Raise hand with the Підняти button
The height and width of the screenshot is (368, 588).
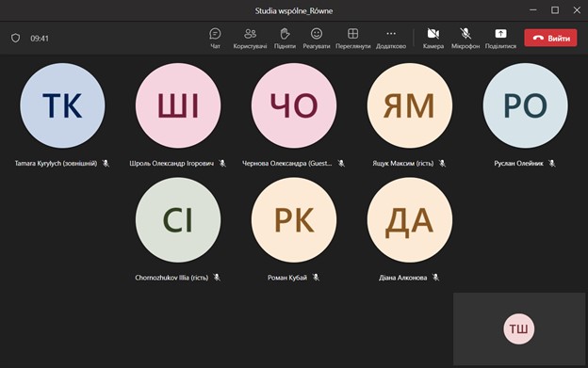coord(285,39)
